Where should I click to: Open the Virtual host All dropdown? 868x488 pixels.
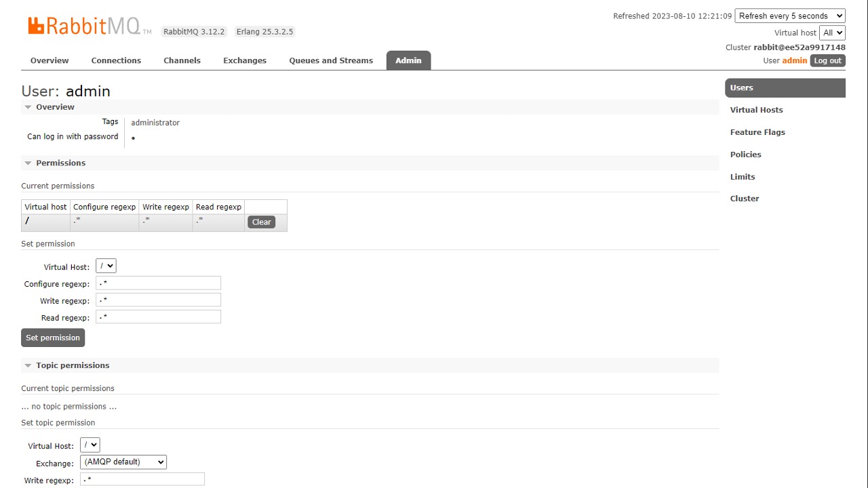pyautogui.click(x=831, y=33)
